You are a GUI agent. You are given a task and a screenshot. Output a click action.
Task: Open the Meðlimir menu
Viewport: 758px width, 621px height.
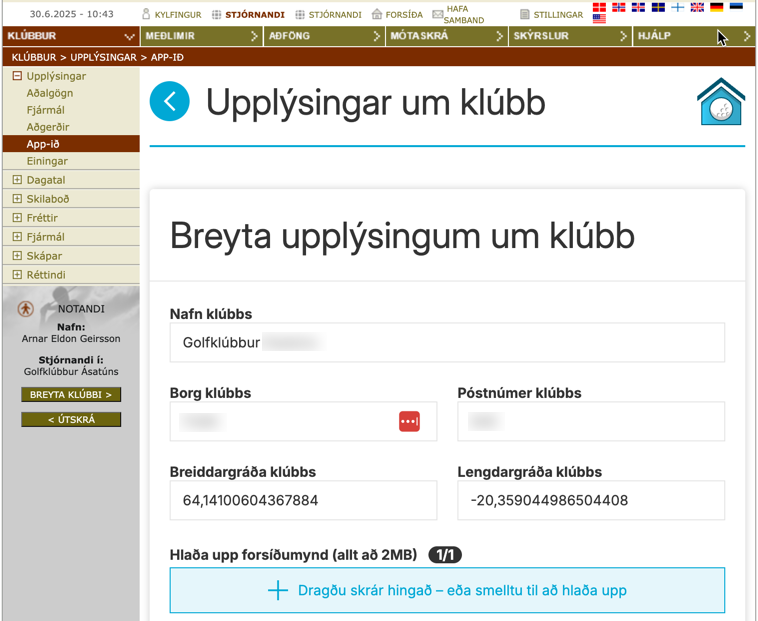[202, 36]
